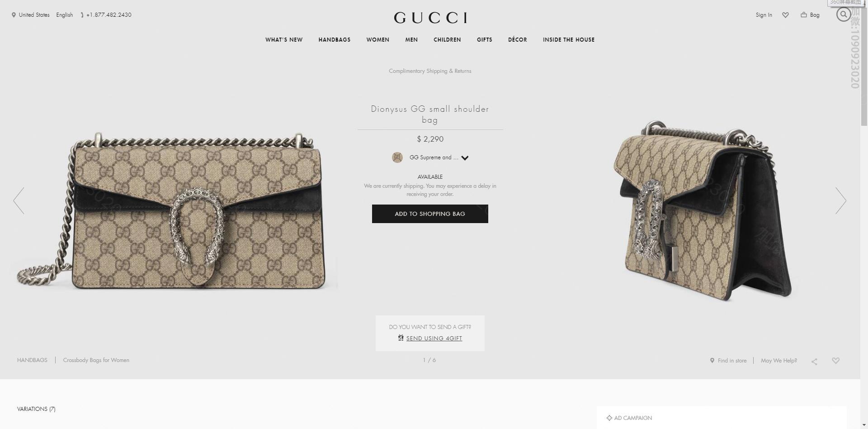
Task: Go to next product image arrow
Action: click(x=840, y=200)
